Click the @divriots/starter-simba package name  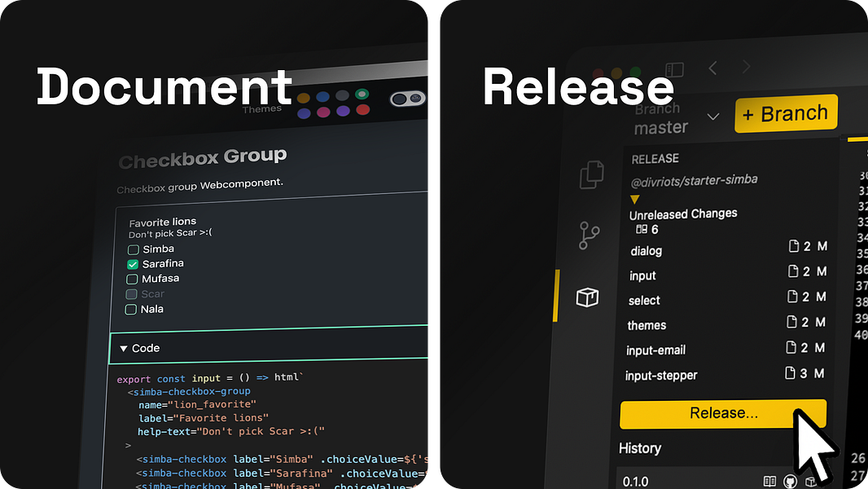[x=695, y=181]
